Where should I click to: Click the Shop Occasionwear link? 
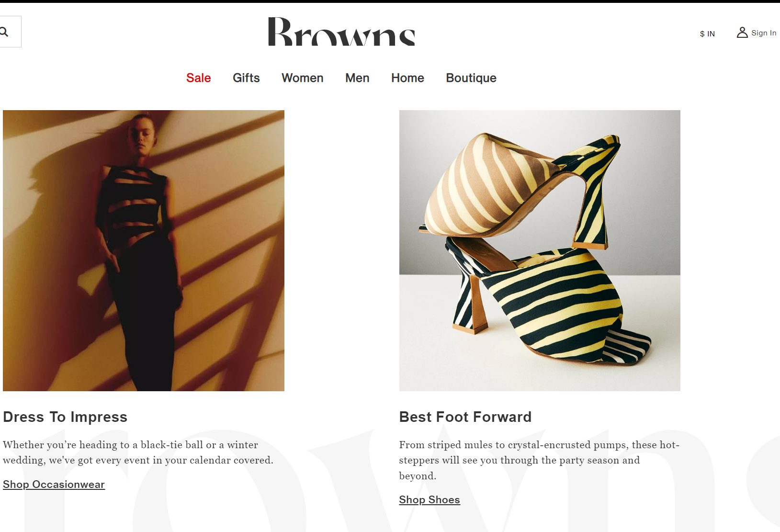point(54,484)
